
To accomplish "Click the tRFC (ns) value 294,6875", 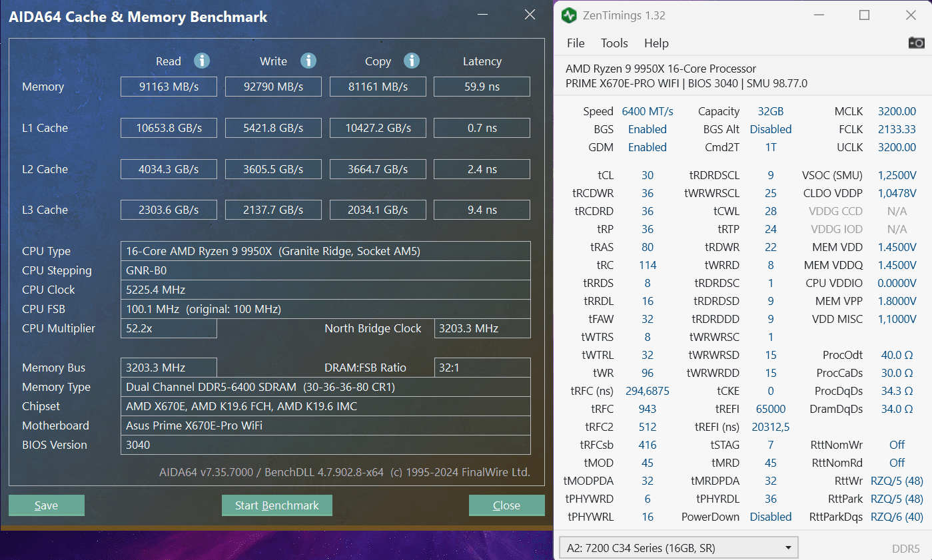I will 648,391.
